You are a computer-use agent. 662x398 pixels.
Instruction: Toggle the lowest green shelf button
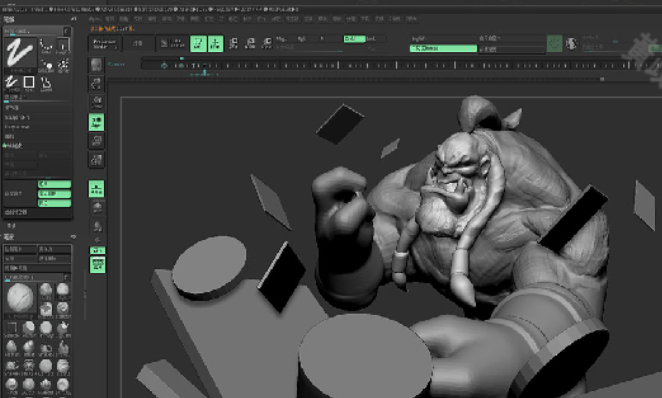coord(98,265)
